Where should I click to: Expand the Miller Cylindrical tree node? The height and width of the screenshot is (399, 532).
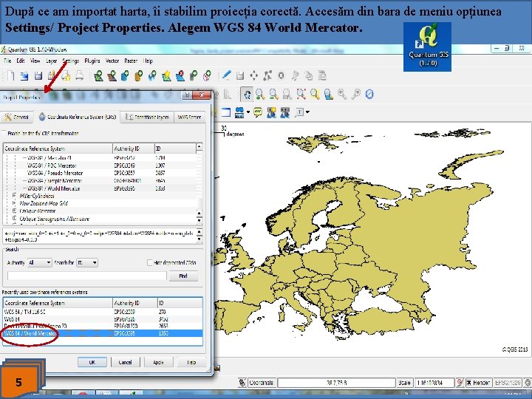14,196
